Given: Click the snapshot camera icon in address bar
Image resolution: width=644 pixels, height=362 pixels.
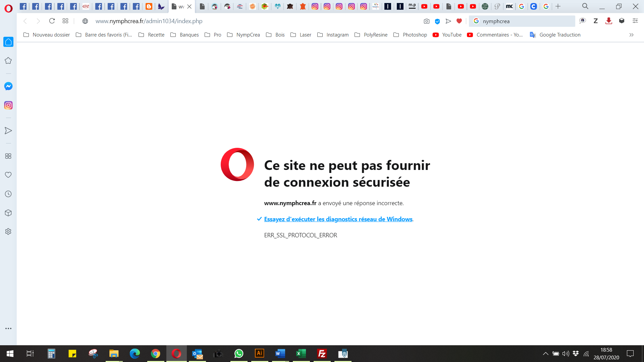Looking at the screenshot, I should 427,21.
